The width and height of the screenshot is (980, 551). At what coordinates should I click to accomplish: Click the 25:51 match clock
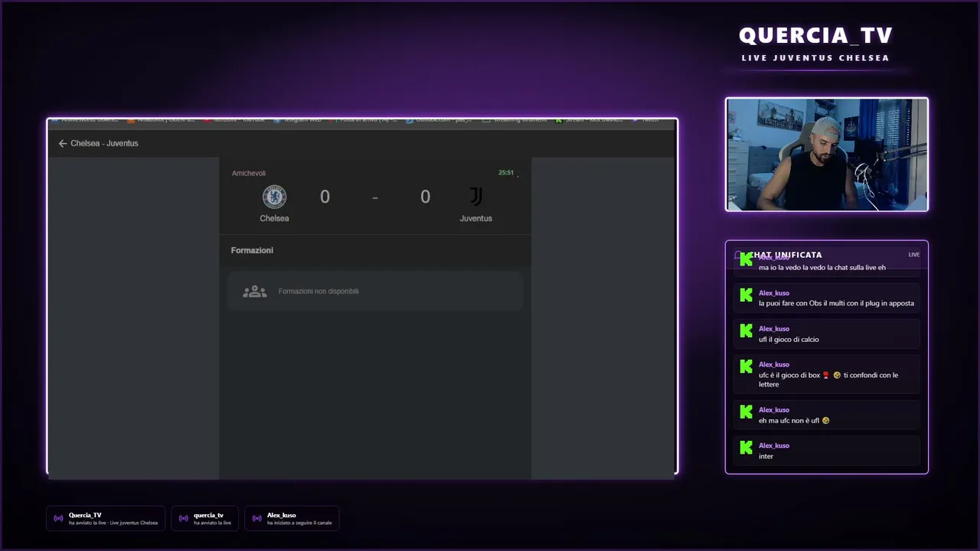[x=506, y=173]
